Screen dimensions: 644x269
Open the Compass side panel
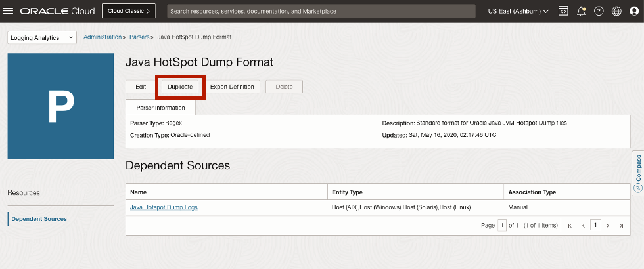click(638, 173)
